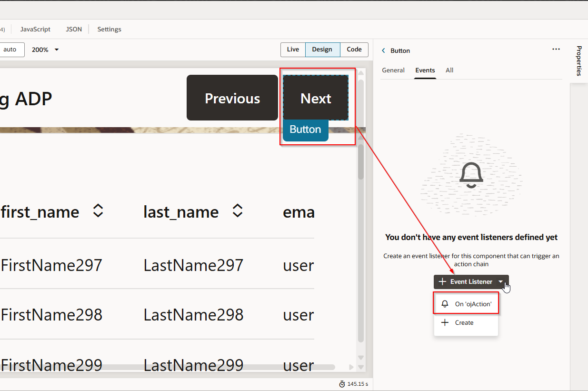Image resolution: width=588 pixels, height=391 pixels.
Task: Open the auto size selector
Action: 10,50
